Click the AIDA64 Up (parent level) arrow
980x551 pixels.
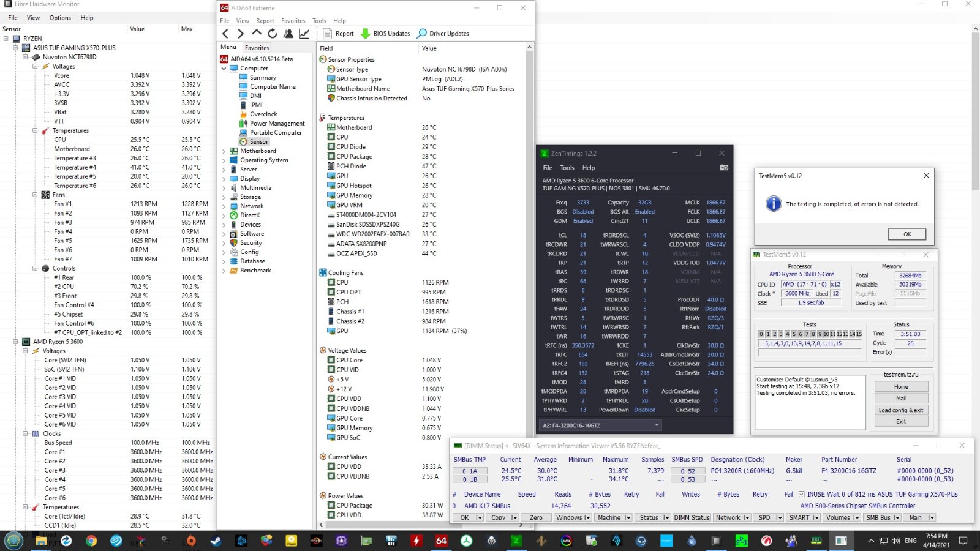pos(257,33)
